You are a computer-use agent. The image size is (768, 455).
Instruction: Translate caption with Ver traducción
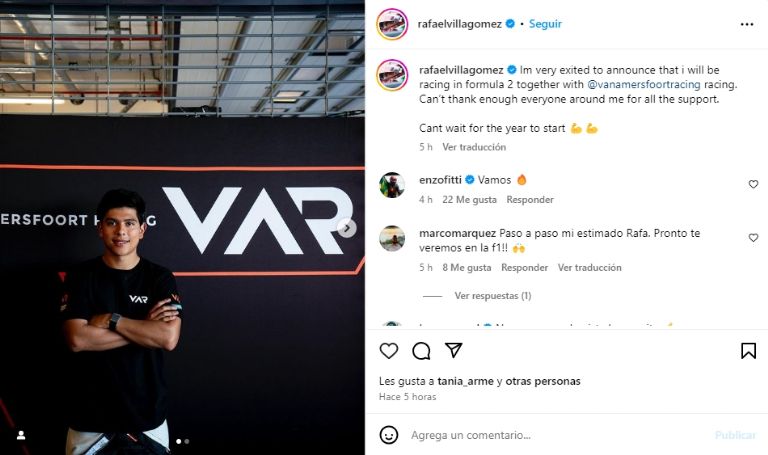(x=474, y=147)
